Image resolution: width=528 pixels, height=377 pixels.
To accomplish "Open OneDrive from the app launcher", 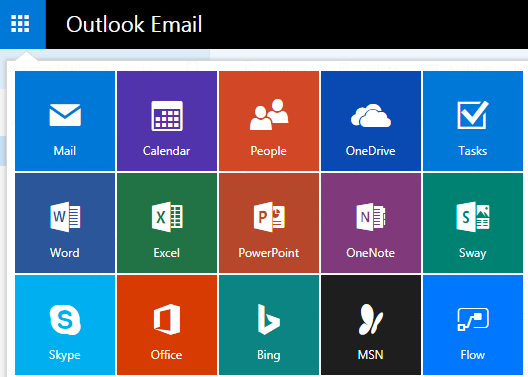I will pyautogui.click(x=371, y=121).
